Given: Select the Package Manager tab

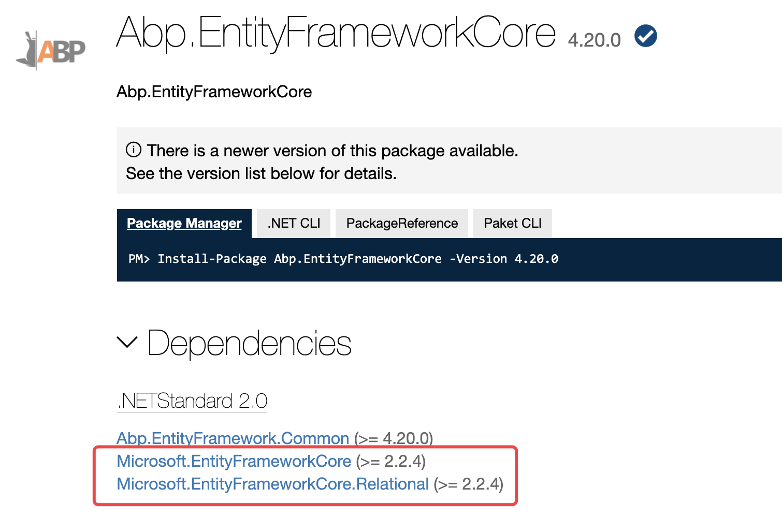Looking at the screenshot, I should 184,223.
